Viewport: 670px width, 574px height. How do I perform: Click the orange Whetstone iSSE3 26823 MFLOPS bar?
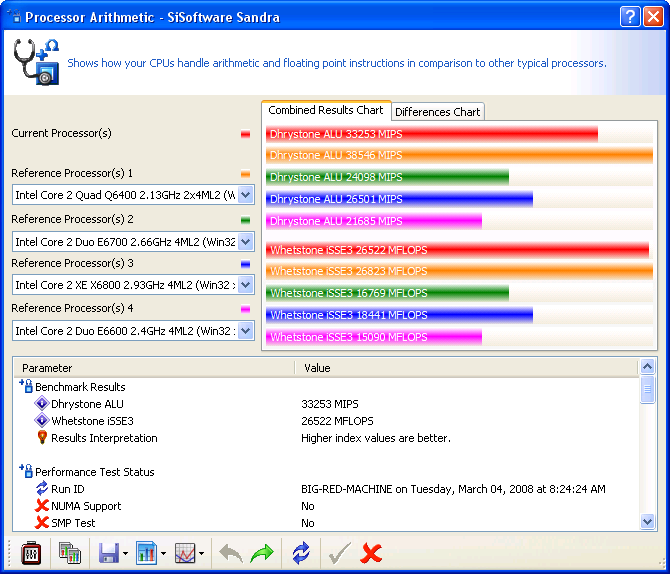[x=459, y=271]
